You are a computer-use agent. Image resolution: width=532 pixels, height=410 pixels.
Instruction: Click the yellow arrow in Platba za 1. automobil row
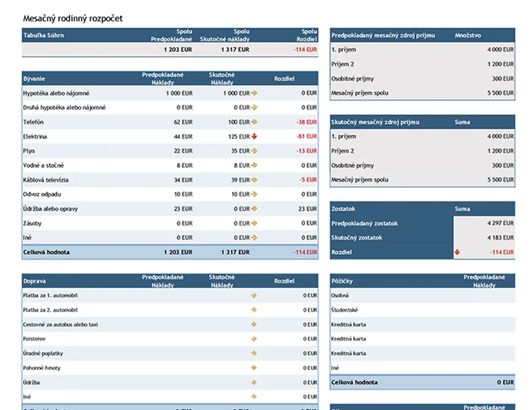(254, 296)
